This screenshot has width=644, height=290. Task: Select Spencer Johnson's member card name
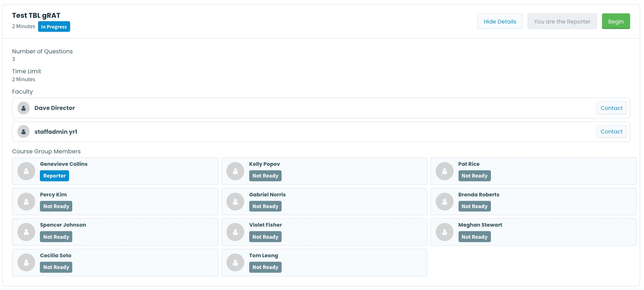63,225
